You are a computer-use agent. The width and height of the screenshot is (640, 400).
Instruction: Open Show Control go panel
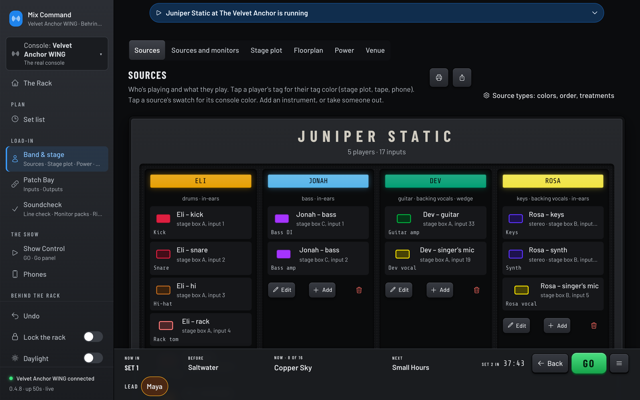coord(57,253)
